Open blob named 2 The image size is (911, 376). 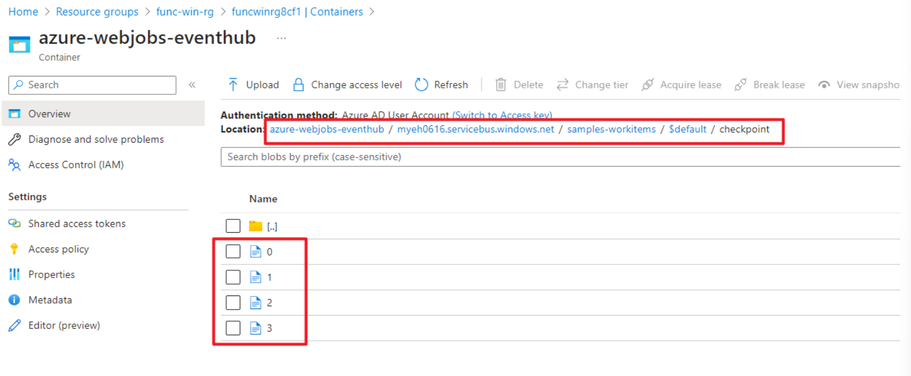tap(270, 303)
